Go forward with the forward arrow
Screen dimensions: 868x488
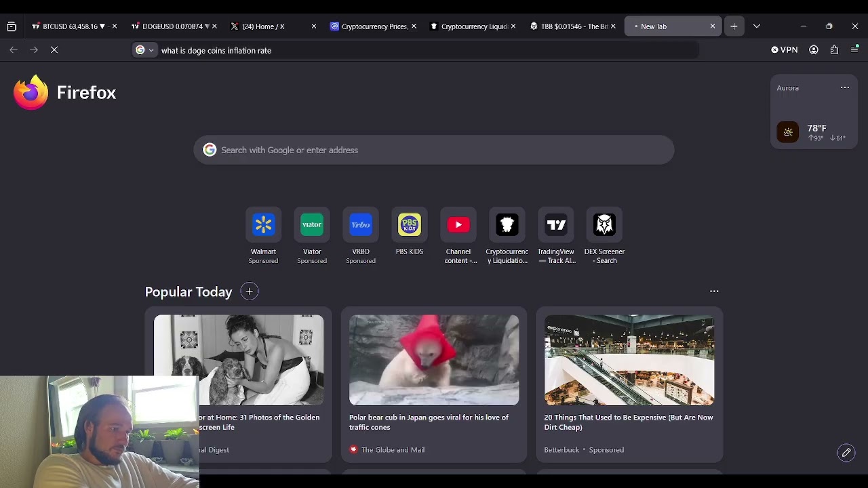point(34,49)
